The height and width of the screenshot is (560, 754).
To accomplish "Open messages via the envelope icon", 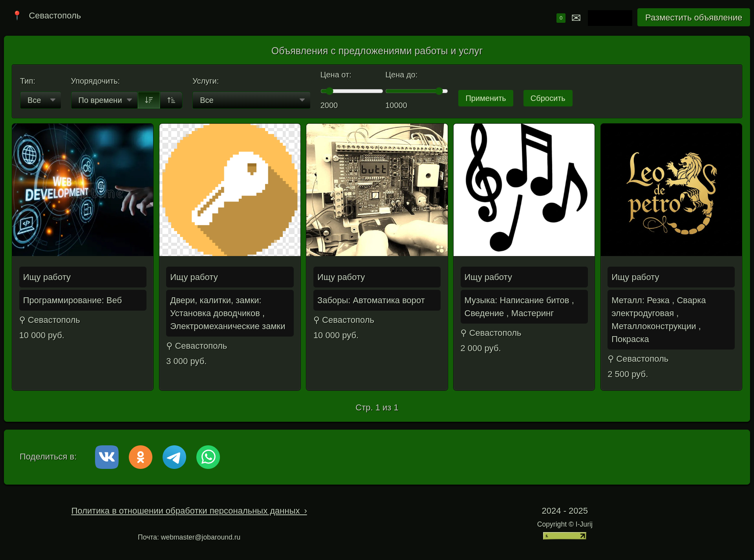I will 576,18.
